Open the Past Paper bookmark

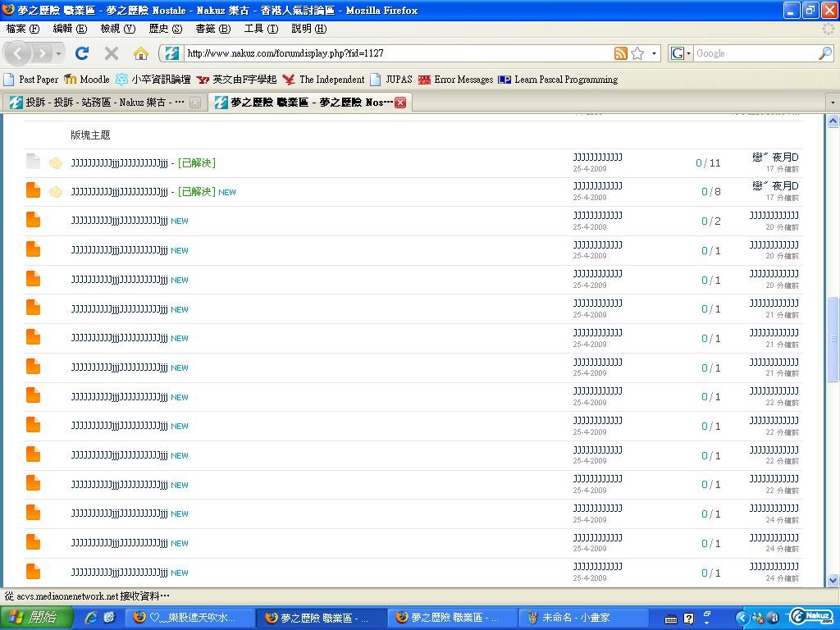point(31,80)
